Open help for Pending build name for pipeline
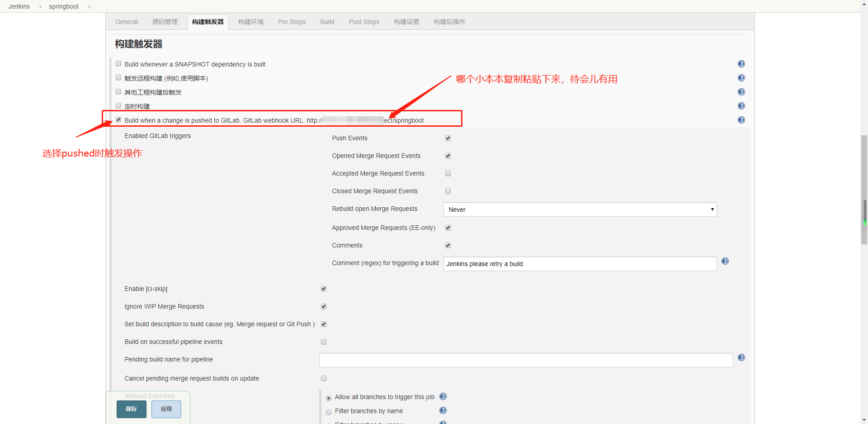This screenshot has height=424, width=868. coord(741,357)
